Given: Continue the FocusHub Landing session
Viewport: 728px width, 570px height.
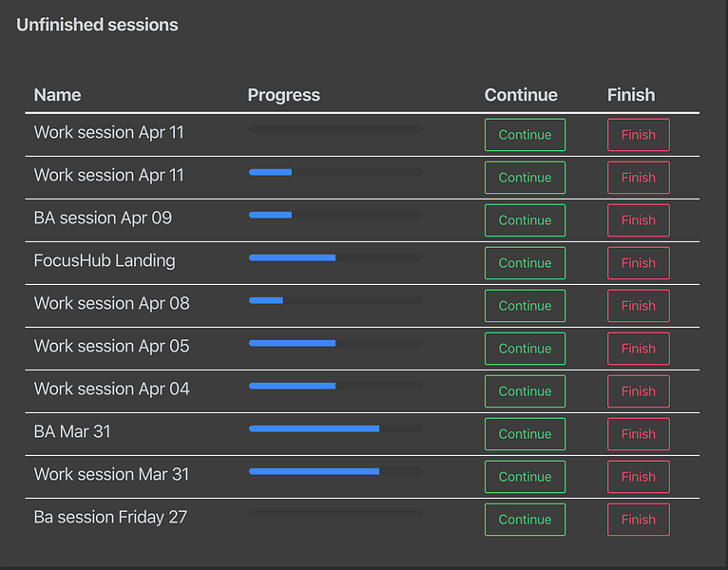Looking at the screenshot, I should (x=525, y=263).
